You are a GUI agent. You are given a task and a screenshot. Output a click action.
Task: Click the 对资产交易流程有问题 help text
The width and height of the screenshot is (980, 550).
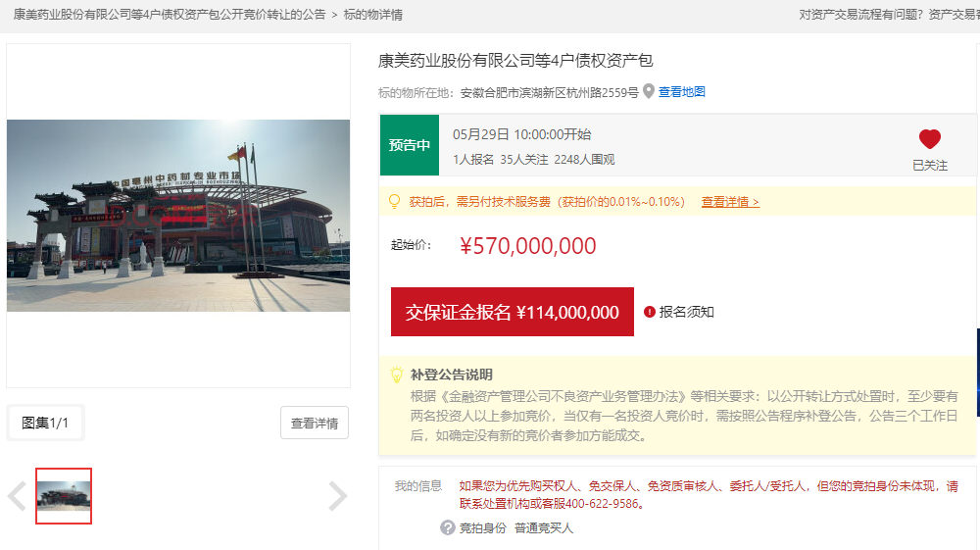pos(861,15)
